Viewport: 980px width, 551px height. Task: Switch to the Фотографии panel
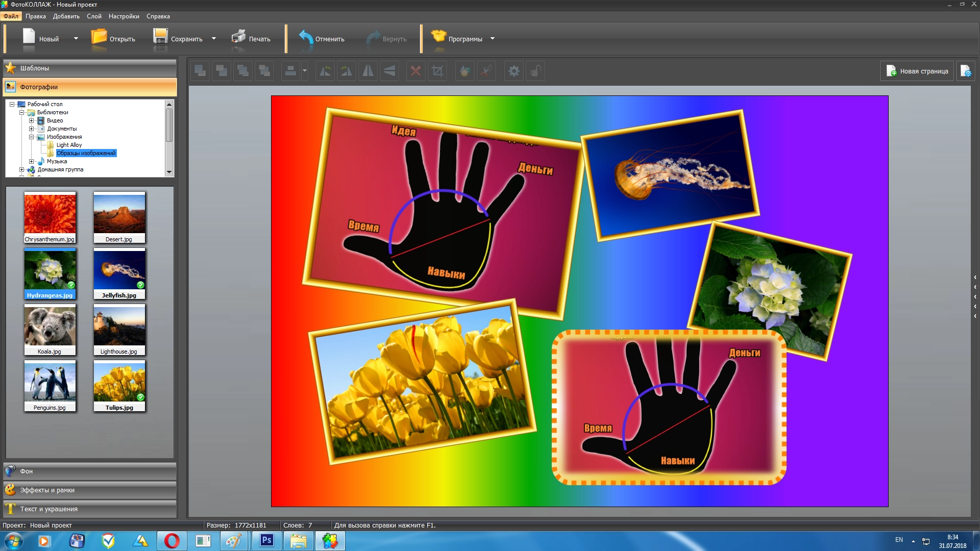click(90, 87)
